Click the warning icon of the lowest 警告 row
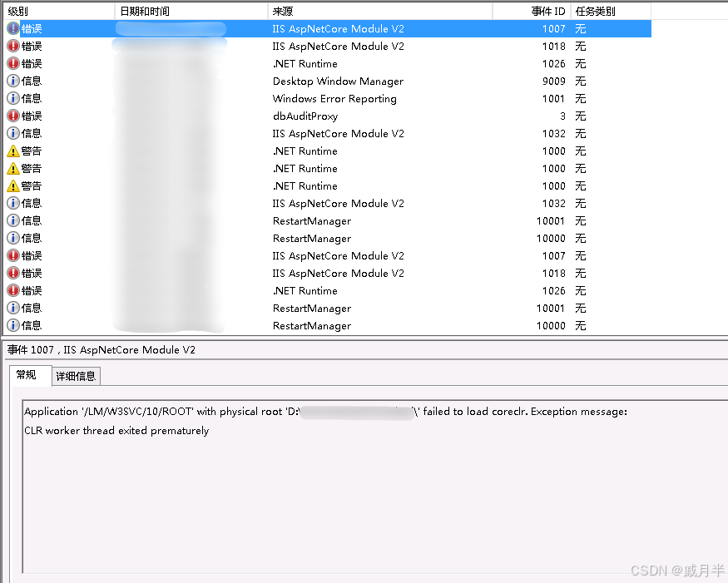This screenshot has height=583, width=728. coord(13,186)
